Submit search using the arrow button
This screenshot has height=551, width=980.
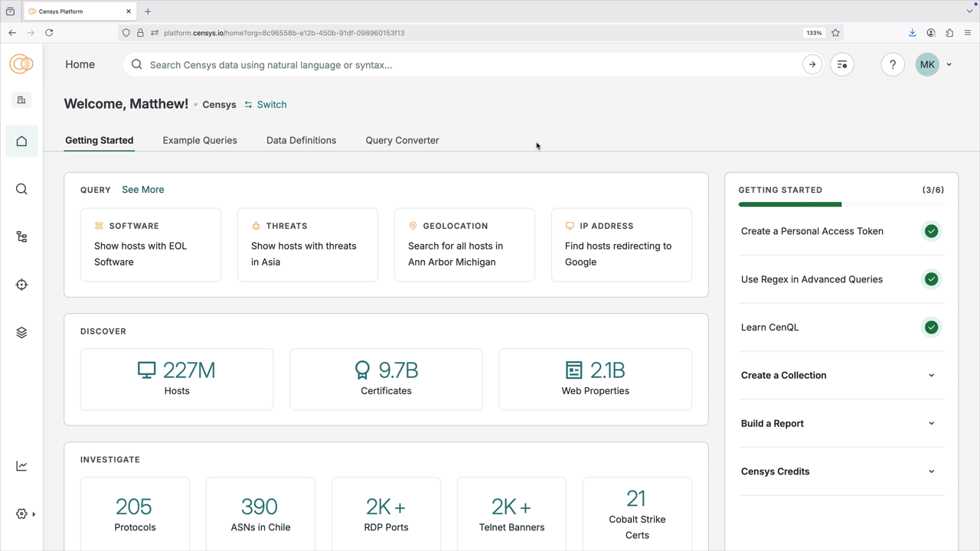812,65
